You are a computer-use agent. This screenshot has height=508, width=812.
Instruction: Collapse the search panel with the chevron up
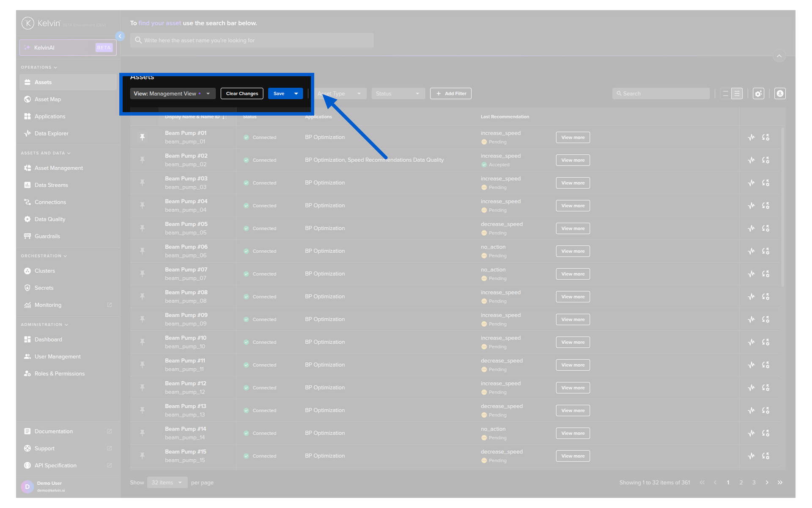tap(779, 56)
